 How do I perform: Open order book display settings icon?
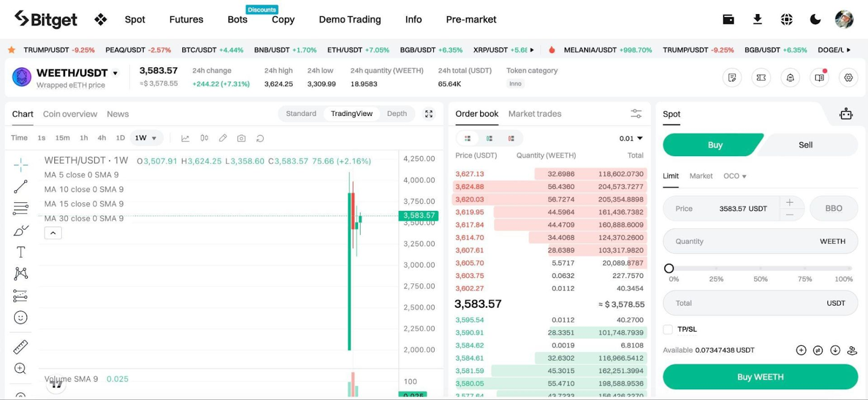point(636,114)
